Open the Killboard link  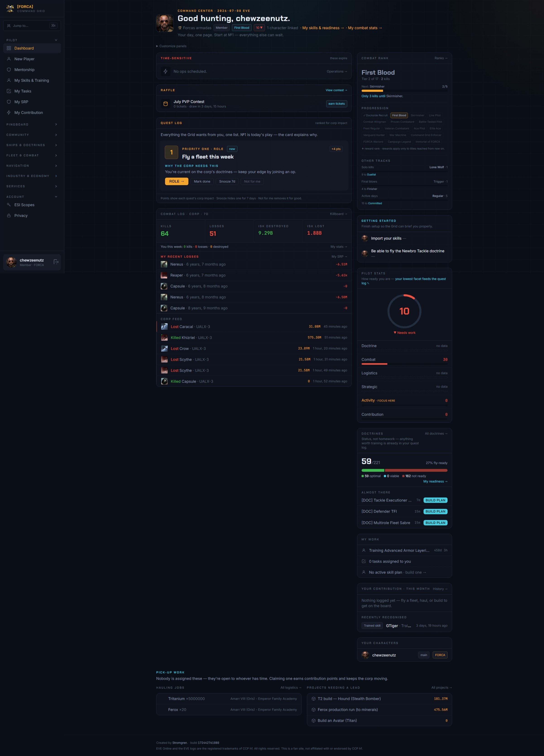point(338,214)
